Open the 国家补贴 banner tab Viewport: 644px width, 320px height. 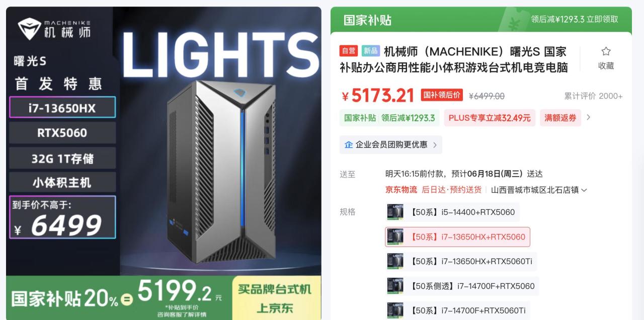367,20
